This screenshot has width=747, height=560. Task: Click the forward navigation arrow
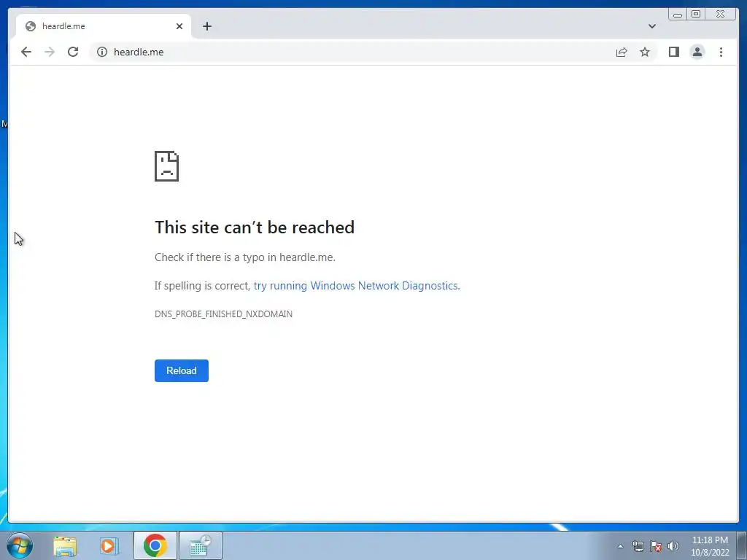click(x=50, y=52)
